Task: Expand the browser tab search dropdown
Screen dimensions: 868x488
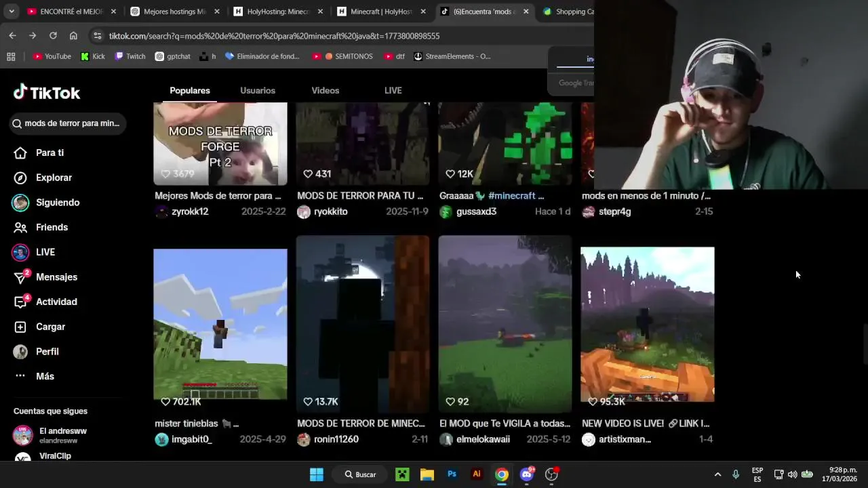Action: 12,12
